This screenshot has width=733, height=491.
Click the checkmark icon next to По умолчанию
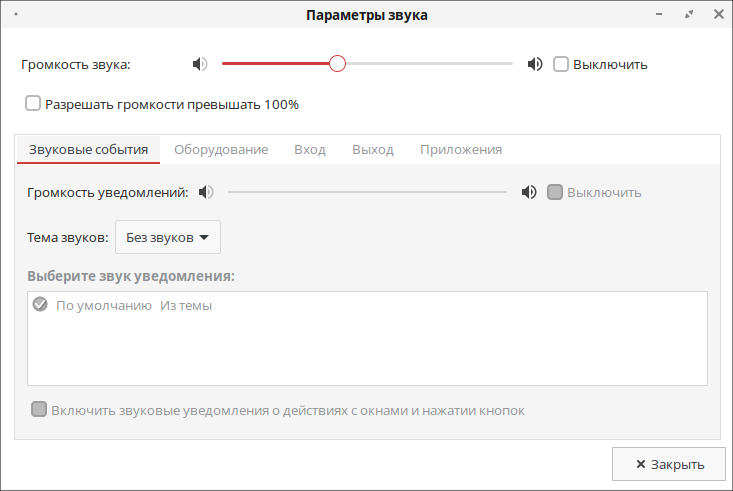coord(40,304)
